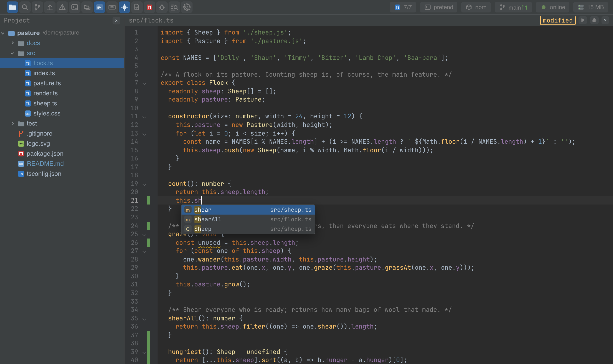Debug flock.ts with editor bug icon

pos(594,20)
